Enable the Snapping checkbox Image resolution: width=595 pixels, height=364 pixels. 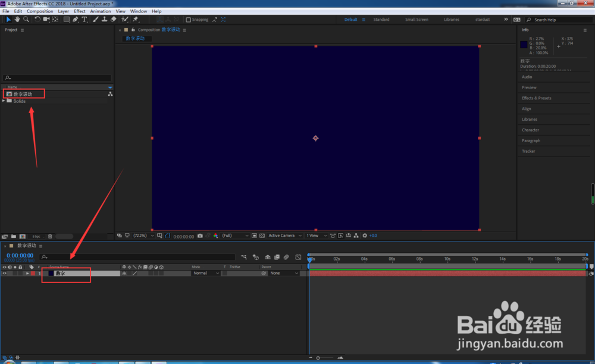(x=188, y=20)
